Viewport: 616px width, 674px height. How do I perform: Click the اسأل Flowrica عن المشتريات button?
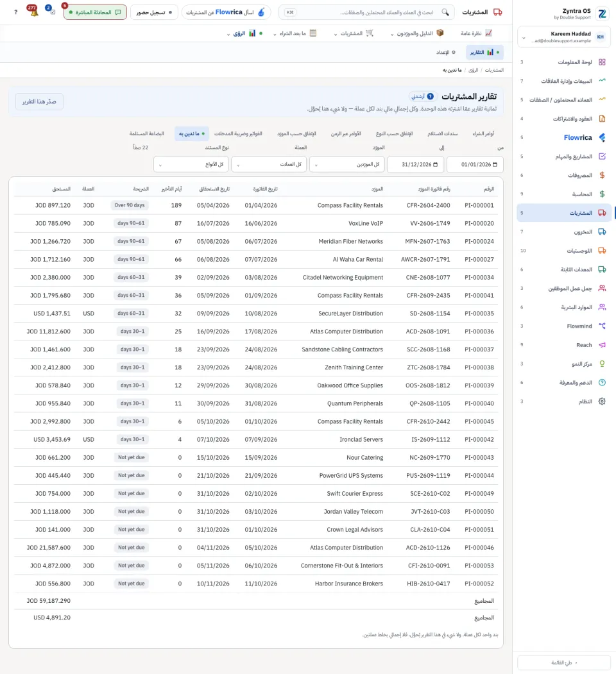226,12
